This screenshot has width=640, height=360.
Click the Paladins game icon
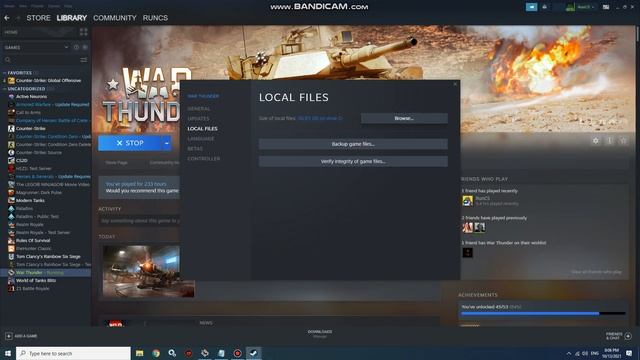click(11, 209)
